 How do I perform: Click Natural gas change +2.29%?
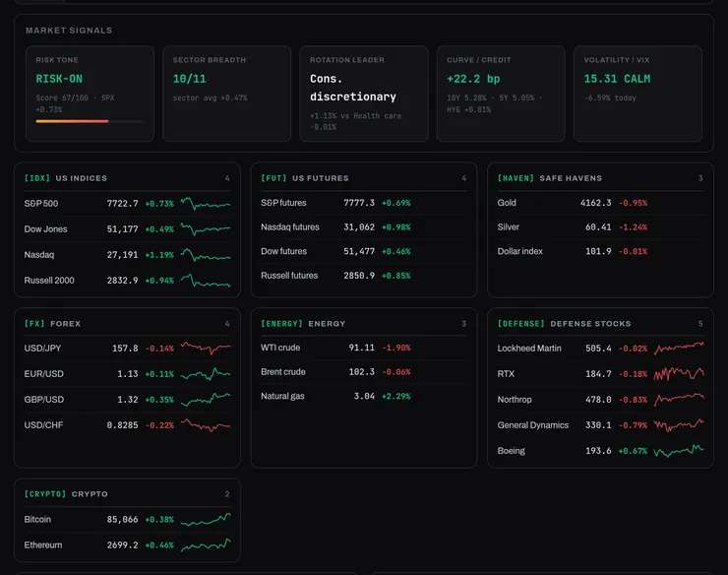[x=396, y=397]
